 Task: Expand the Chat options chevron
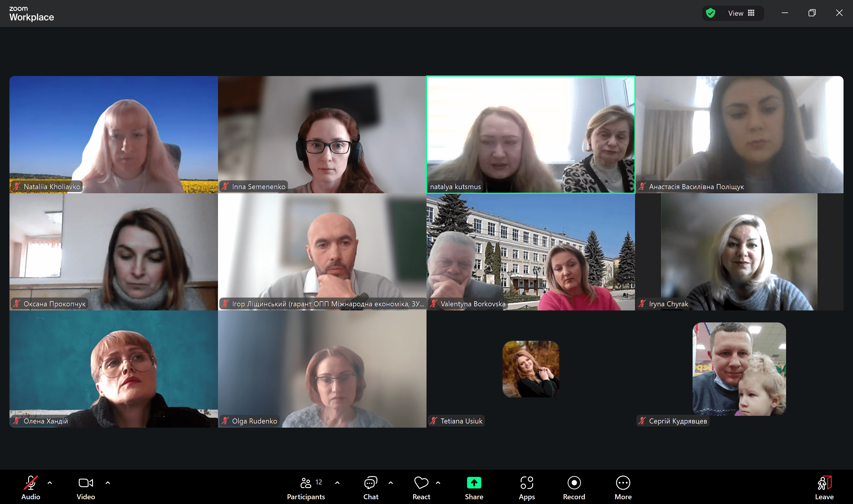(390, 482)
